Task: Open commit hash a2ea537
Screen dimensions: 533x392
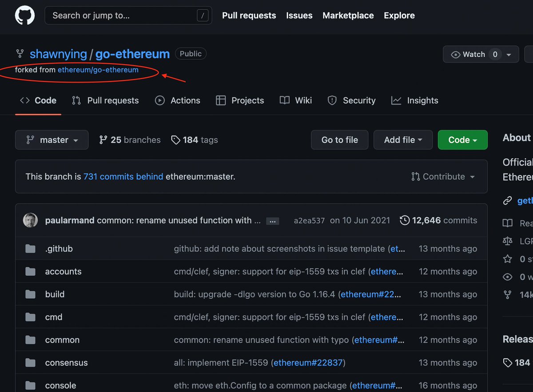Action: pos(309,220)
